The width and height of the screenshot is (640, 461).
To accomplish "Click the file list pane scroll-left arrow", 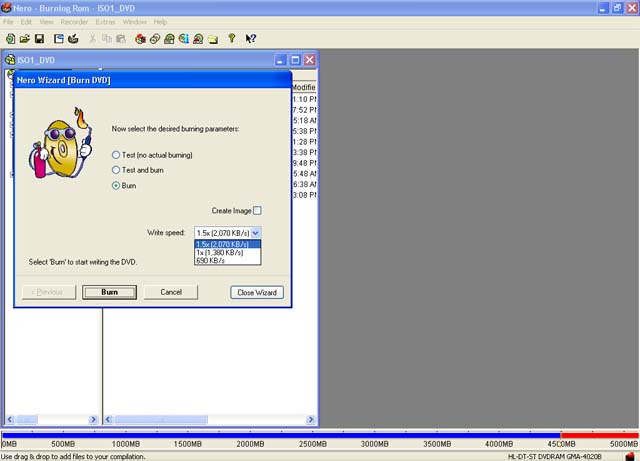I will click(108, 419).
